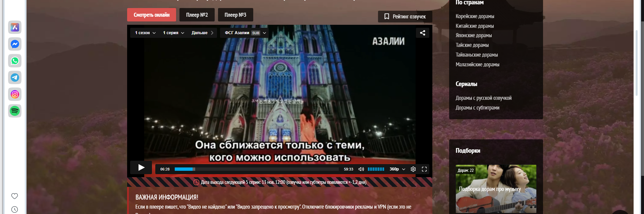Click the 59:33 total duration text
The height and width of the screenshot is (214, 644).
pos(348,169)
